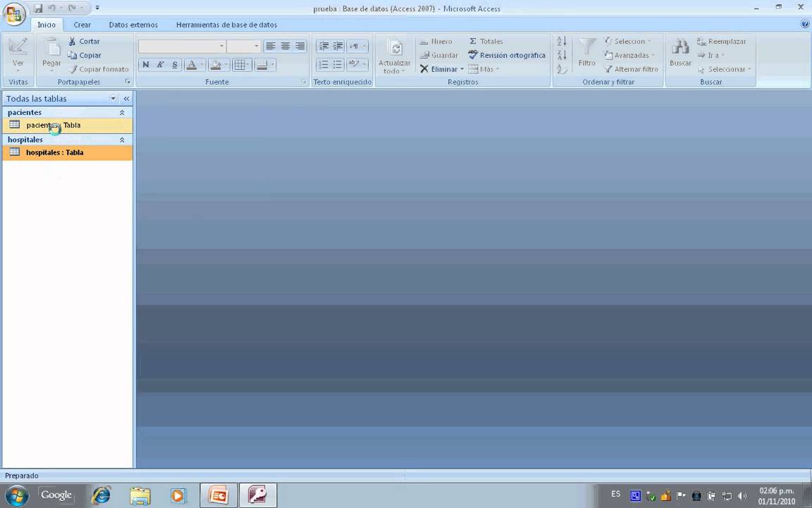
Task: Click sort descending Z-A icon
Action: (562, 55)
